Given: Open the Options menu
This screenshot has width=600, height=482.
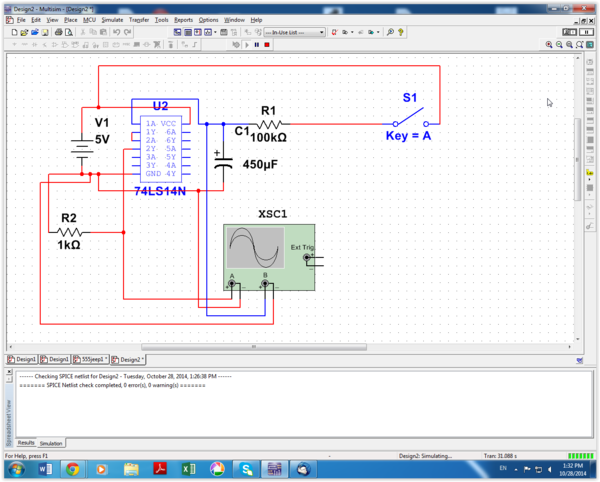Looking at the screenshot, I should coord(208,20).
